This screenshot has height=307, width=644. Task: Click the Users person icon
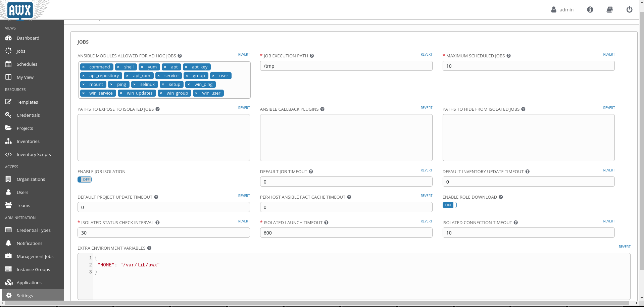[8, 192]
